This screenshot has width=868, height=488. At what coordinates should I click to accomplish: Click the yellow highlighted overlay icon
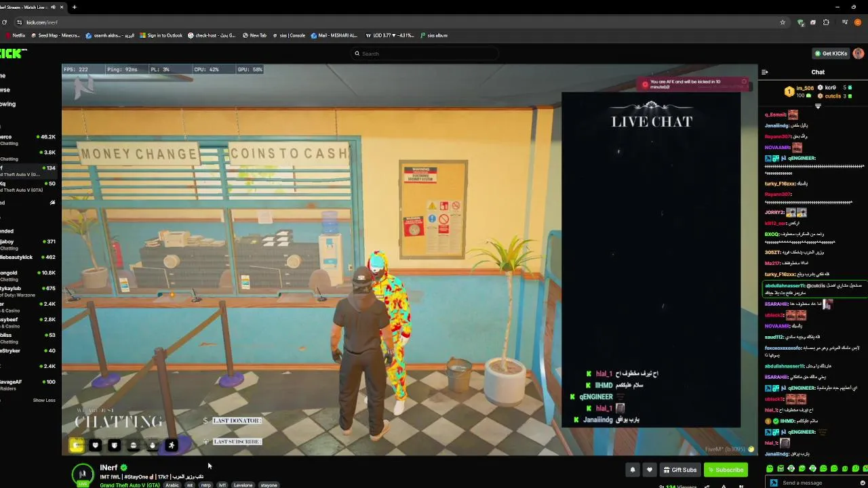click(77, 445)
